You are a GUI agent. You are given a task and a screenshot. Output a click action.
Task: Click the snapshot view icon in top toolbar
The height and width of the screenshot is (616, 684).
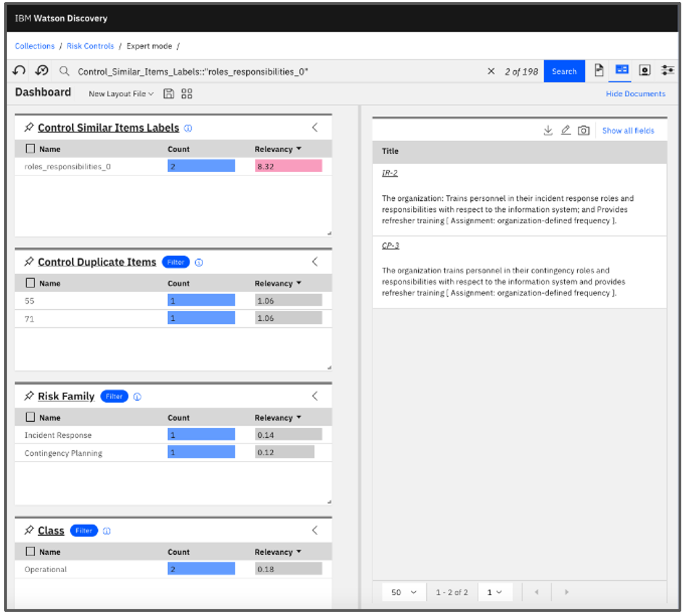tap(644, 70)
